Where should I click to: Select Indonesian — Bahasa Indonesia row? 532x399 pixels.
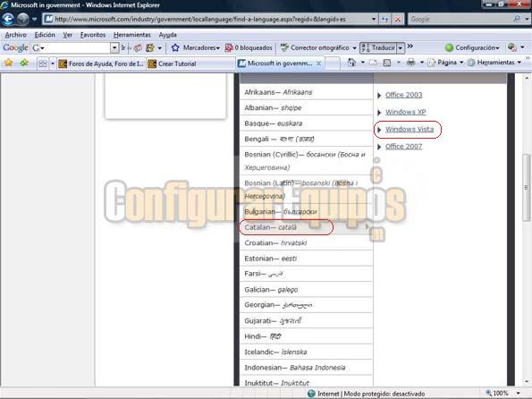[x=306, y=368]
